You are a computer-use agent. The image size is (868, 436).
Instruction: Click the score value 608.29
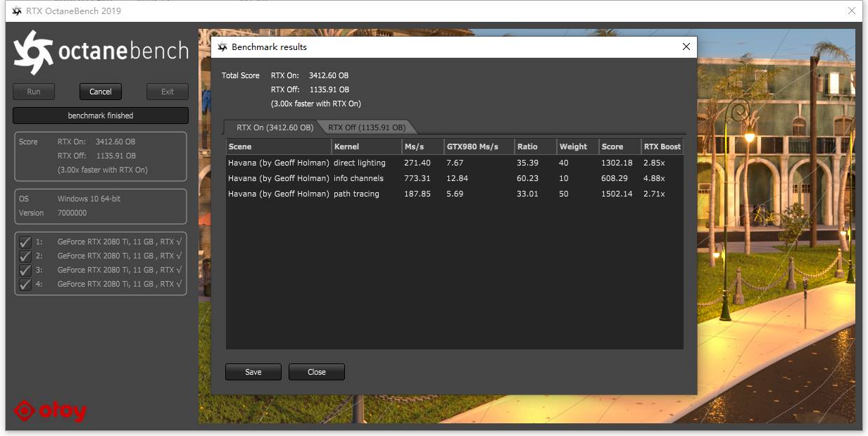click(615, 178)
